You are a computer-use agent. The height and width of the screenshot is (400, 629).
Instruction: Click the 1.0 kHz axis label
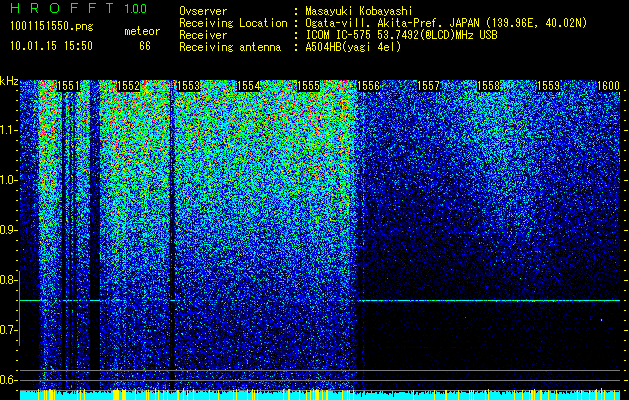(x=9, y=180)
